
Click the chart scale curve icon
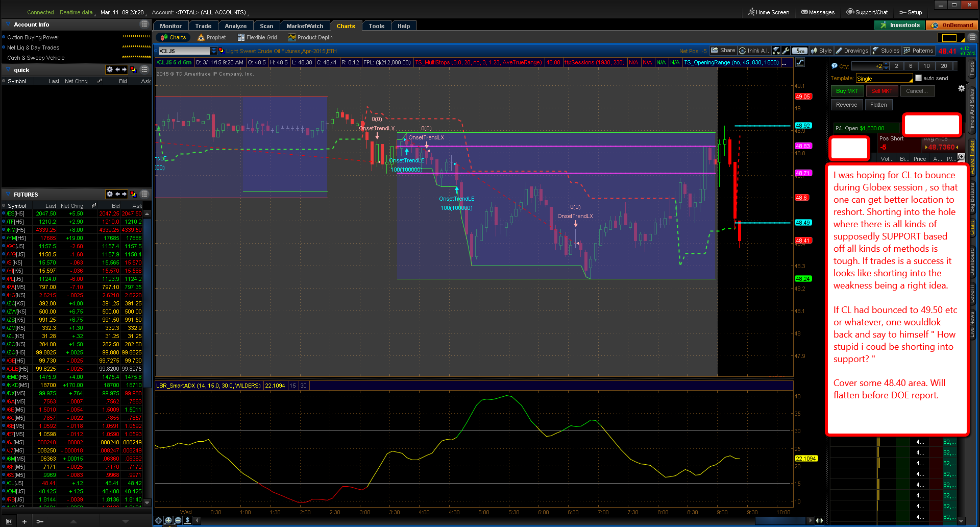pyautogui.click(x=800, y=62)
